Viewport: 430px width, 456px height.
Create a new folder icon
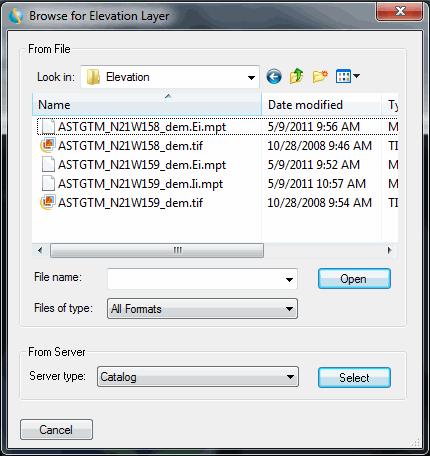pos(320,76)
